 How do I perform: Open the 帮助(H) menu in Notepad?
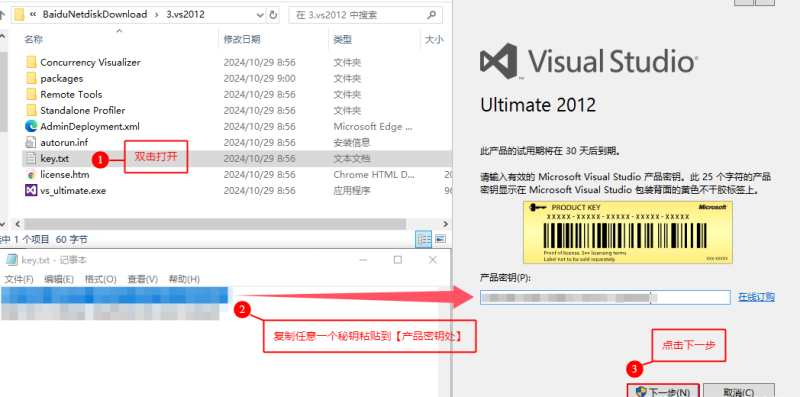tap(184, 280)
